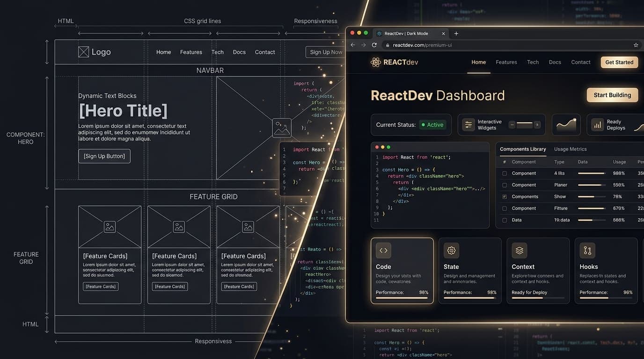Open Tech in the REACTdev navbar
The height and width of the screenshot is (359, 644).
click(x=533, y=62)
